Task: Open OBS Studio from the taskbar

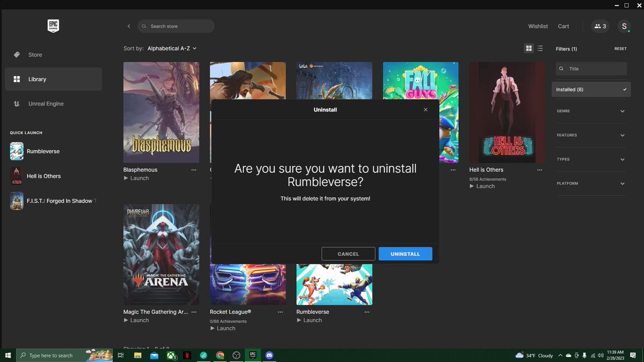Action: point(236,356)
